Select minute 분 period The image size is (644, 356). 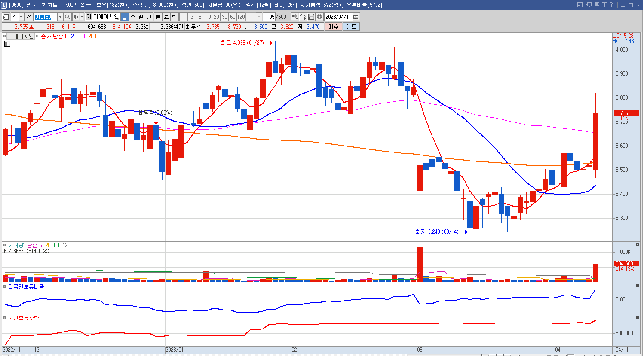click(158, 17)
